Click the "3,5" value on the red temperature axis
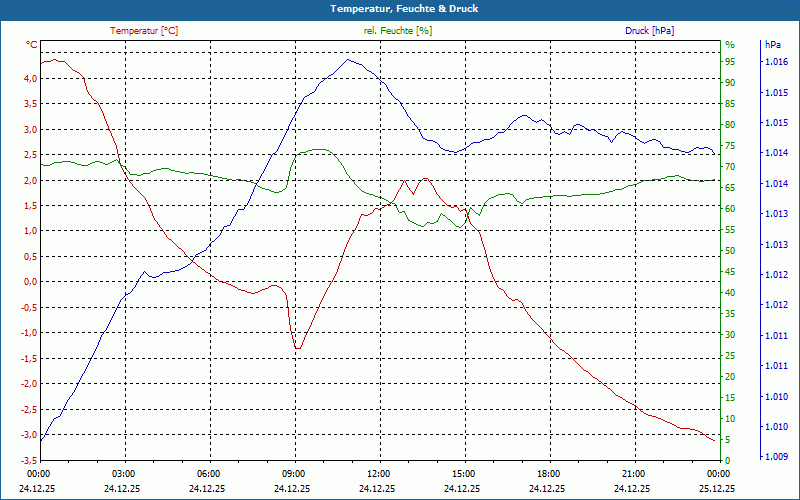The height and width of the screenshot is (500, 800). click(x=30, y=104)
